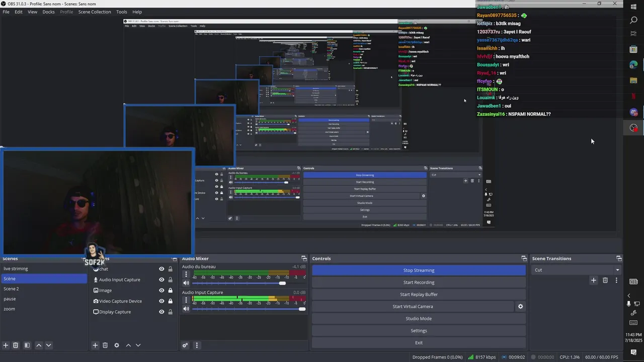Screen dimensions: 644x362
Task: Move scene down with arrow icon
Action: pos(49,345)
